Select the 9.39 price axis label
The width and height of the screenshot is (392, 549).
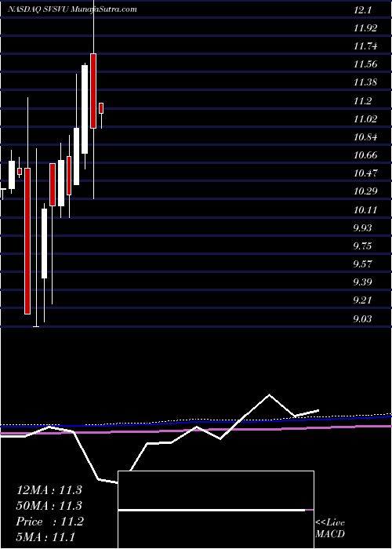coord(364,282)
